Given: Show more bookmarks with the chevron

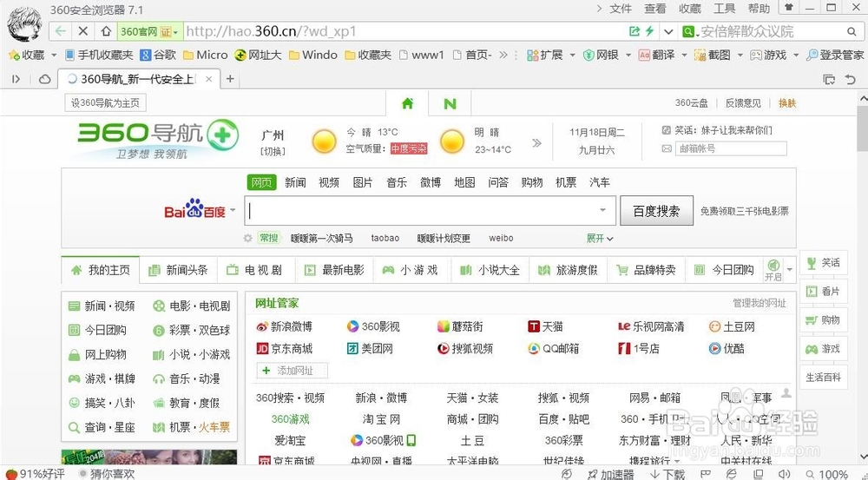Looking at the screenshot, I should tap(503, 55).
